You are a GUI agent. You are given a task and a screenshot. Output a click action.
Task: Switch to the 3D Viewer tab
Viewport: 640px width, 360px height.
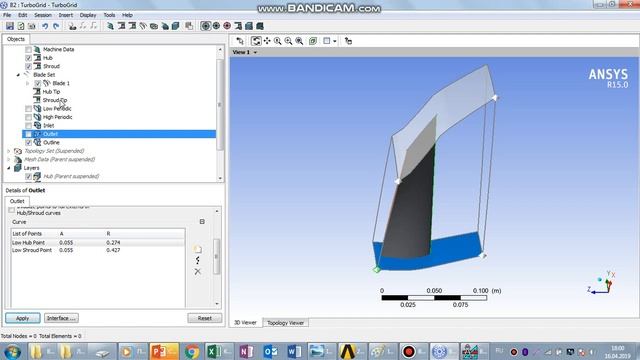click(245, 322)
